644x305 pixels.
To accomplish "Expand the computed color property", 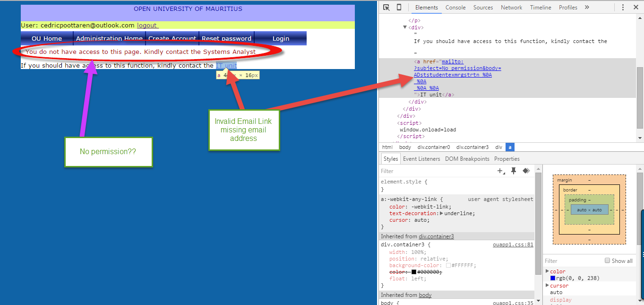I will tap(547, 271).
